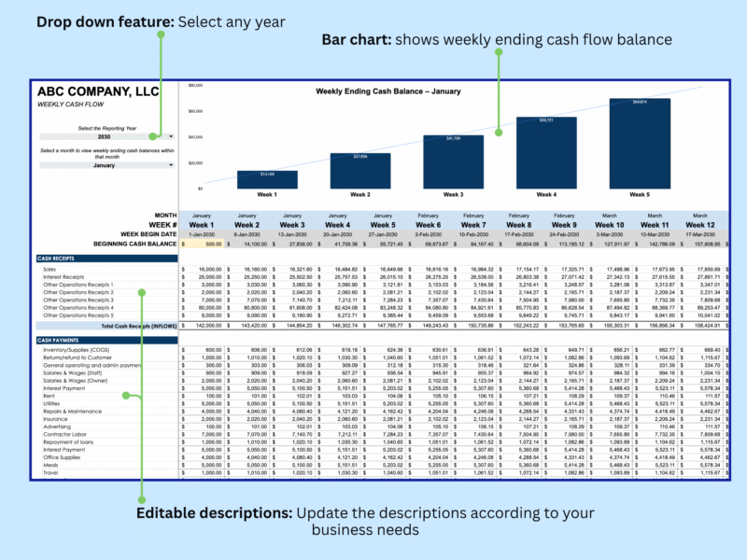Select the Inventory/Supplies (COGS) label
This screenshot has width=747, height=560.
(x=77, y=350)
